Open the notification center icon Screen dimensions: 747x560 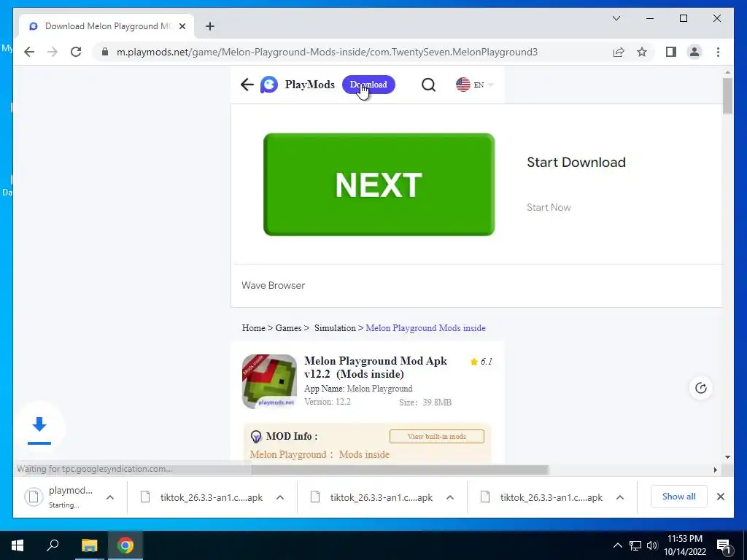[724, 545]
